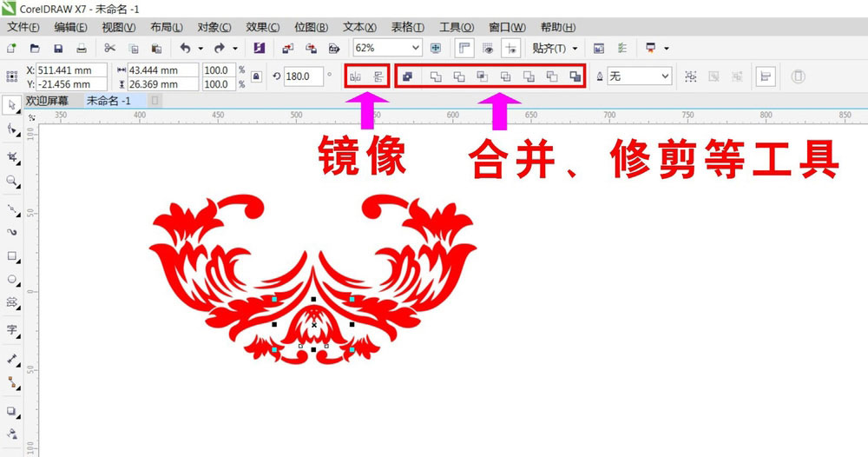Switch to the 未命名 -1 document tab
The height and width of the screenshot is (457, 868).
(x=108, y=101)
